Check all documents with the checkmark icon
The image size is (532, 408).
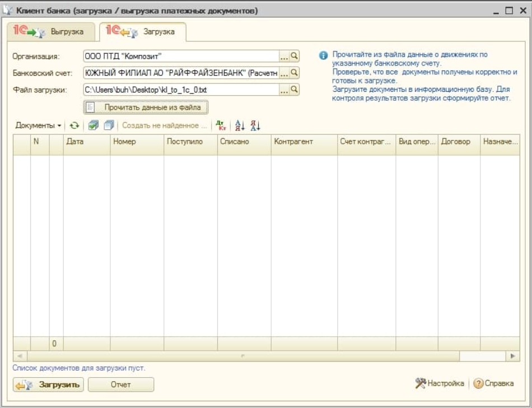click(94, 126)
